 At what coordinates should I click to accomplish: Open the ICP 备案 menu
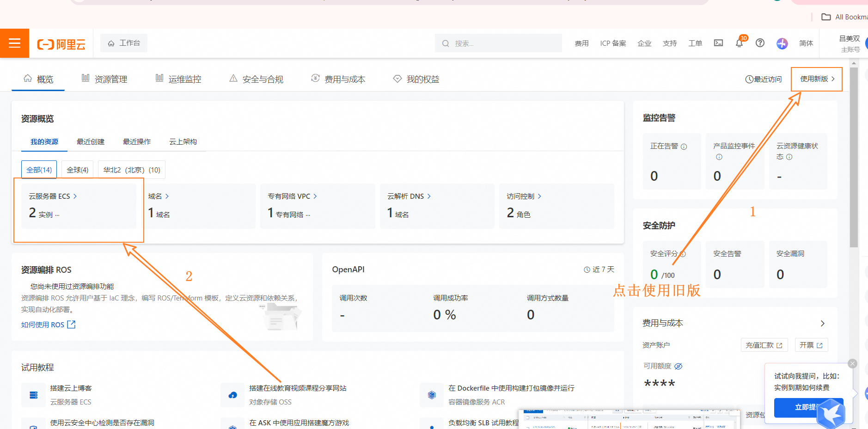[x=613, y=43]
